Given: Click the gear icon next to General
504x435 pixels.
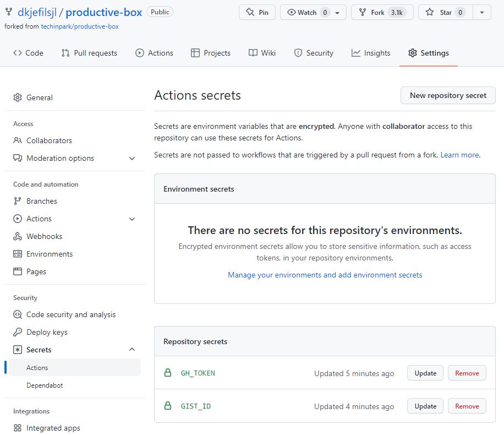Looking at the screenshot, I should coord(18,97).
